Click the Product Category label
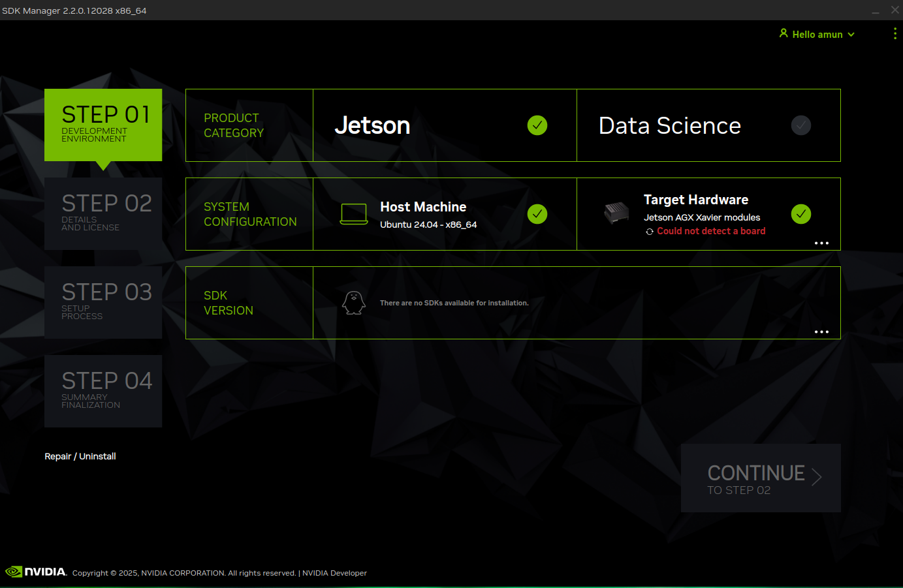This screenshot has height=588, width=903. coord(234,125)
